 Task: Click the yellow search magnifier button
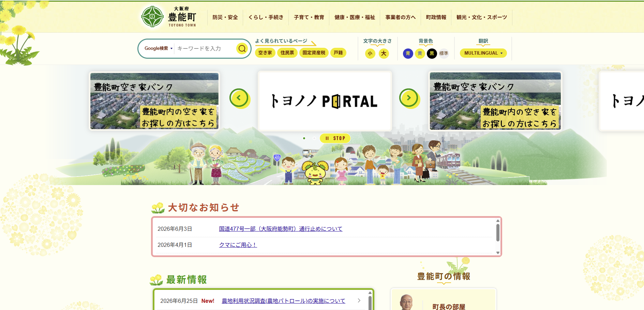[x=242, y=48]
